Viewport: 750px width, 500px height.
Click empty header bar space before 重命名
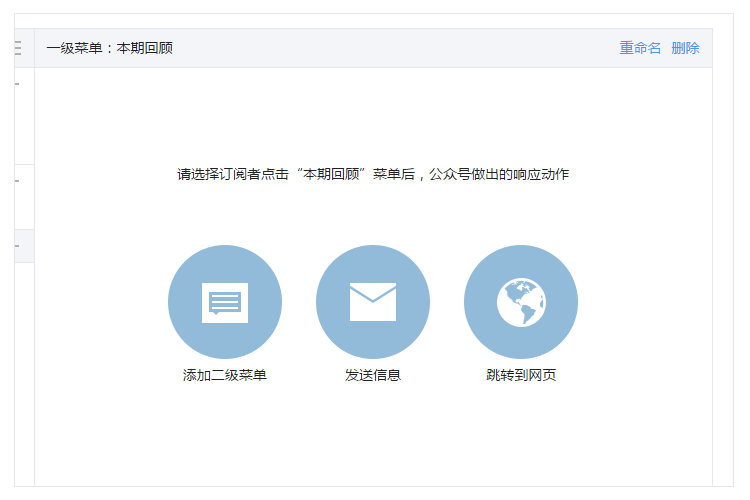[400, 48]
